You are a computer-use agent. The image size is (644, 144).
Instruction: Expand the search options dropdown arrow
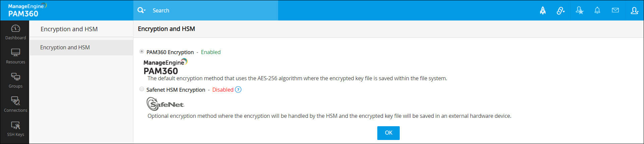coord(145,10)
